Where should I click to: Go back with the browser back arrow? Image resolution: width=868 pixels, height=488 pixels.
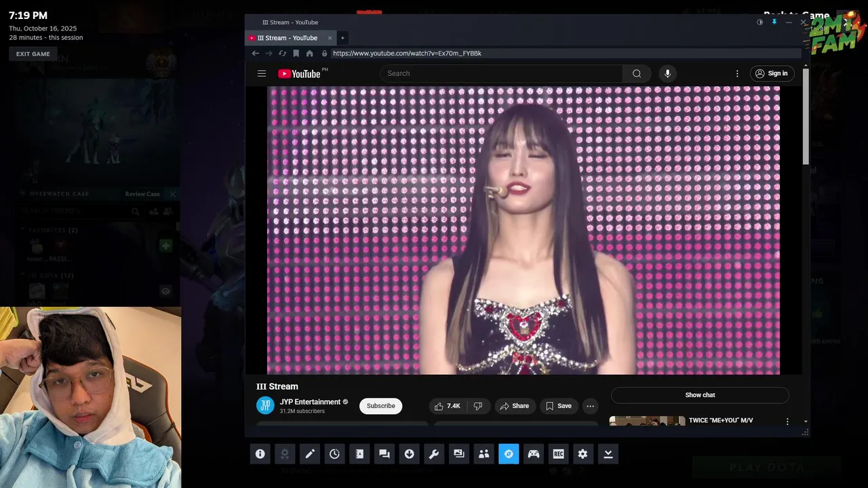coord(256,53)
